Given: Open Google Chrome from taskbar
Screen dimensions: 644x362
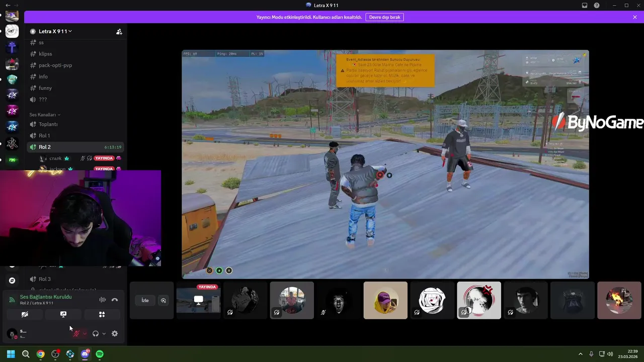Looking at the screenshot, I should click(x=40, y=354).
